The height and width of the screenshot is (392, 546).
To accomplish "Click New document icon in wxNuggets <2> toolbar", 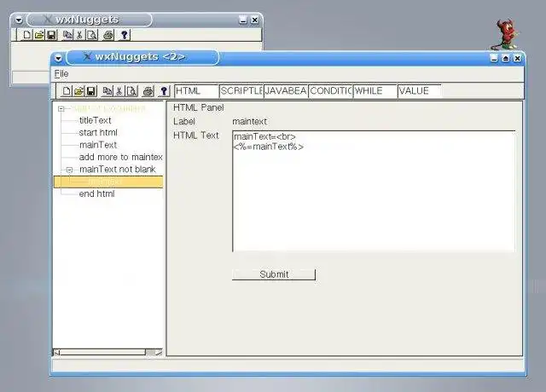I will 66,91.
